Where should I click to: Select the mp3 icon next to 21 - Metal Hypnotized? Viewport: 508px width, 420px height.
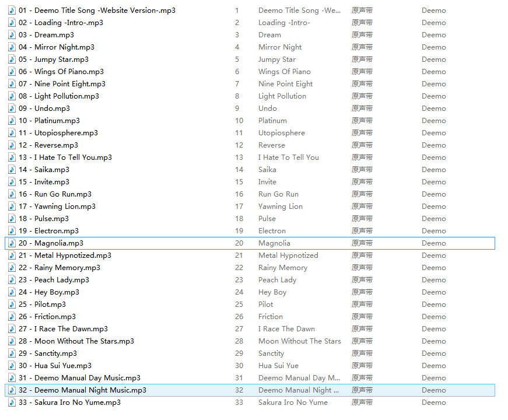coord(12,255)
